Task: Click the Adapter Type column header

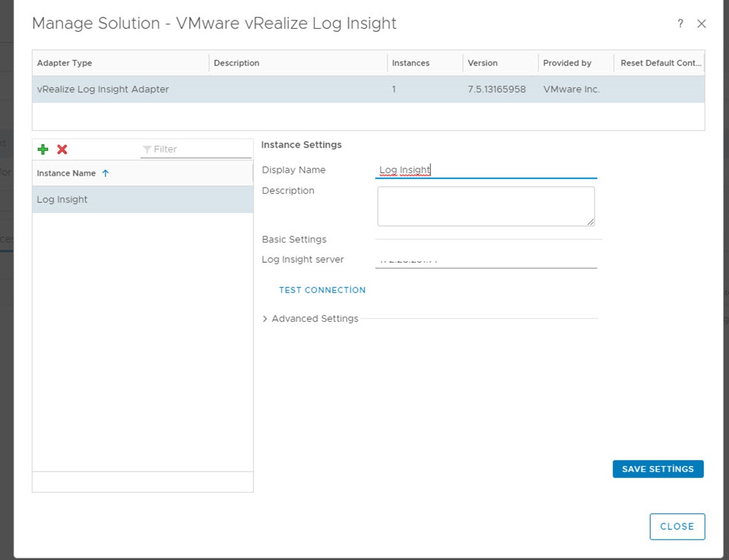Action: (x=121, y=63)
